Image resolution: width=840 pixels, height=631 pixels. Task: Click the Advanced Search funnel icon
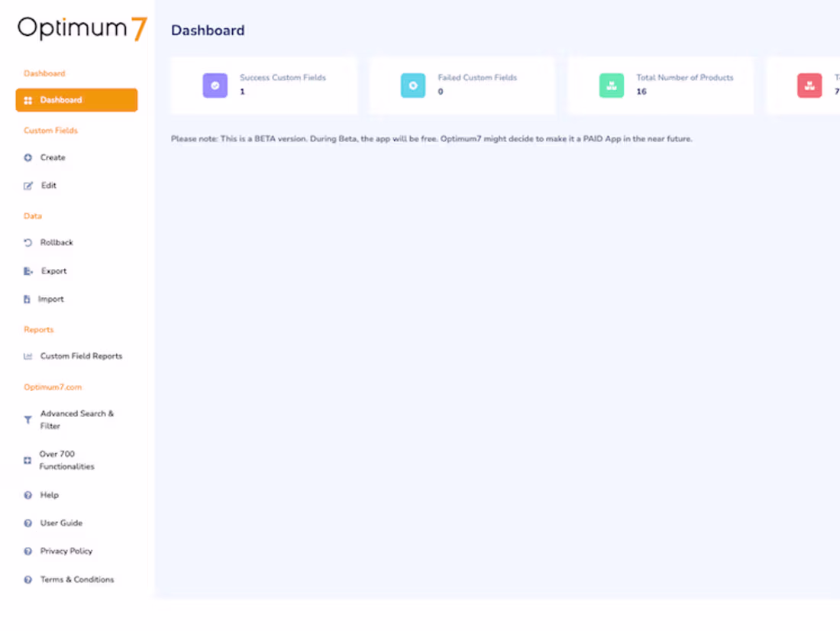click(x=27, y=419)
